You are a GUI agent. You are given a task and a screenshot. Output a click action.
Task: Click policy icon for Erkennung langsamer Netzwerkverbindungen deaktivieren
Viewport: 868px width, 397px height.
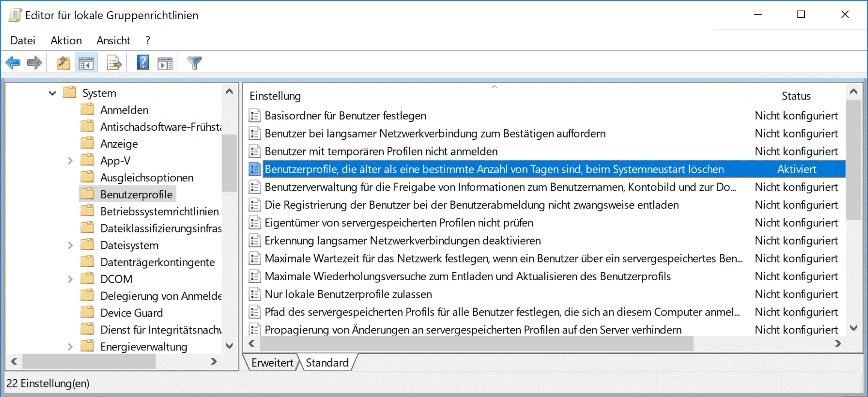point(255,241)
